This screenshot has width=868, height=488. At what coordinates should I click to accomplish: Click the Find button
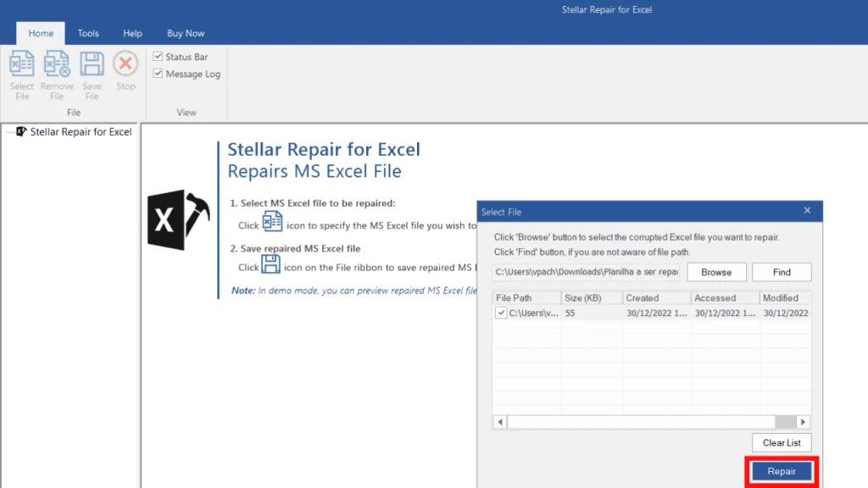click(782, 272)
